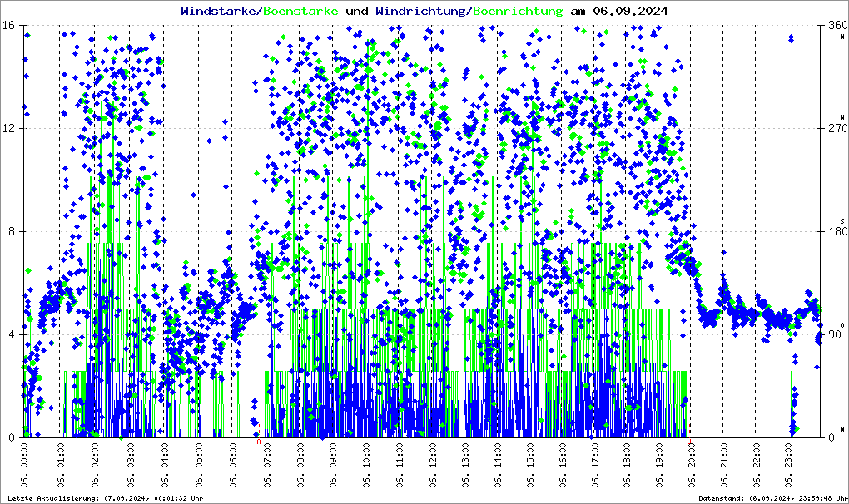Click the '10:00' time axis label
The height and width of the screenshot is (504, 849).
tap(368, 457)
